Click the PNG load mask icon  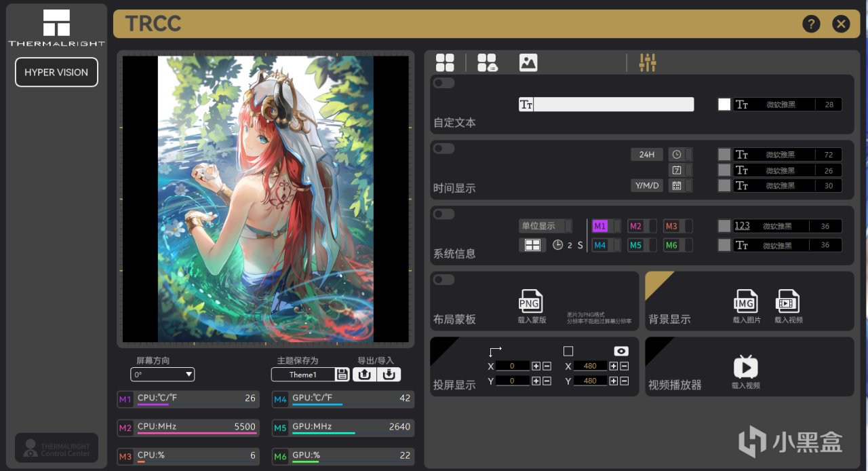pos(531,301)
